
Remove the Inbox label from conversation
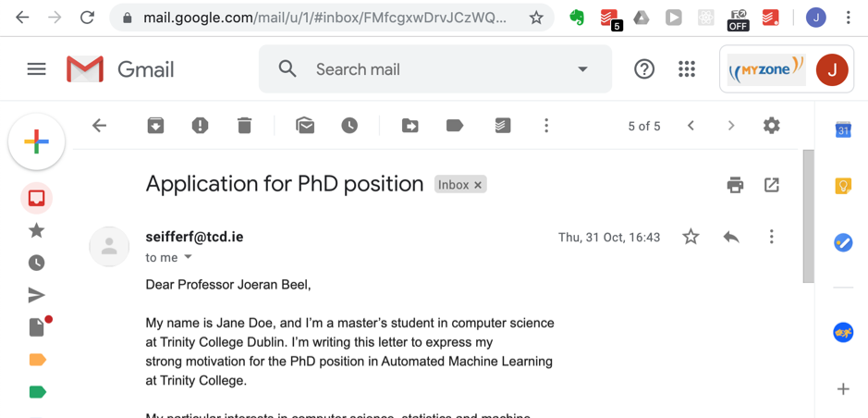pyautogui.click(x=478, y=185)
